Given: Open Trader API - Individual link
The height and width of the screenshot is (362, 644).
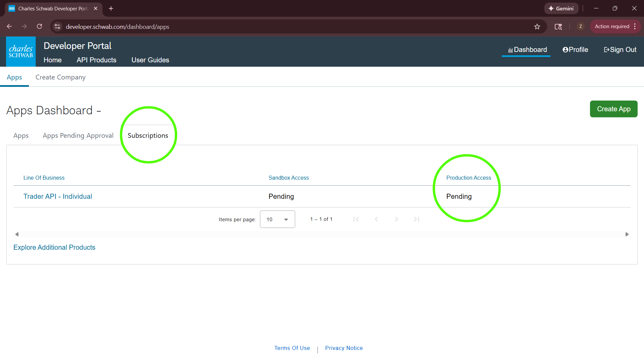Looking at the screenshot, I should click(58, 196).
